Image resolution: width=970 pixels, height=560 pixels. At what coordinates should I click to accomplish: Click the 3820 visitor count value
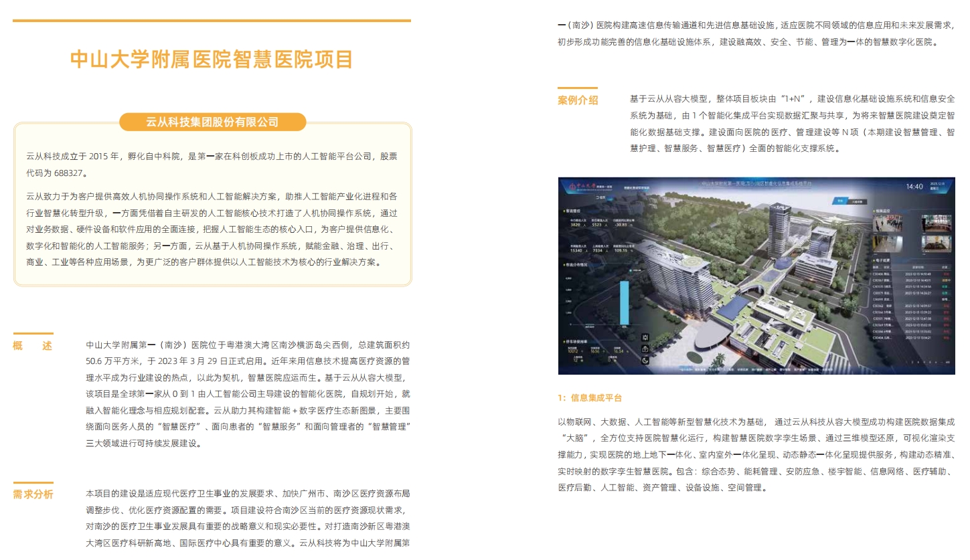coord(575,225)
